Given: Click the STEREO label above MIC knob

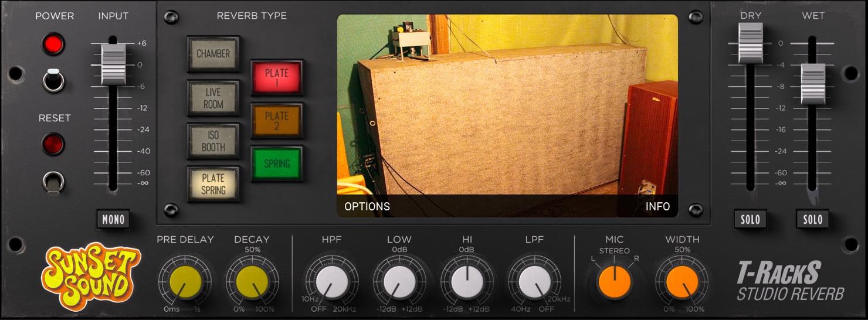Looking at the screenshot, I should pos(614,251).
